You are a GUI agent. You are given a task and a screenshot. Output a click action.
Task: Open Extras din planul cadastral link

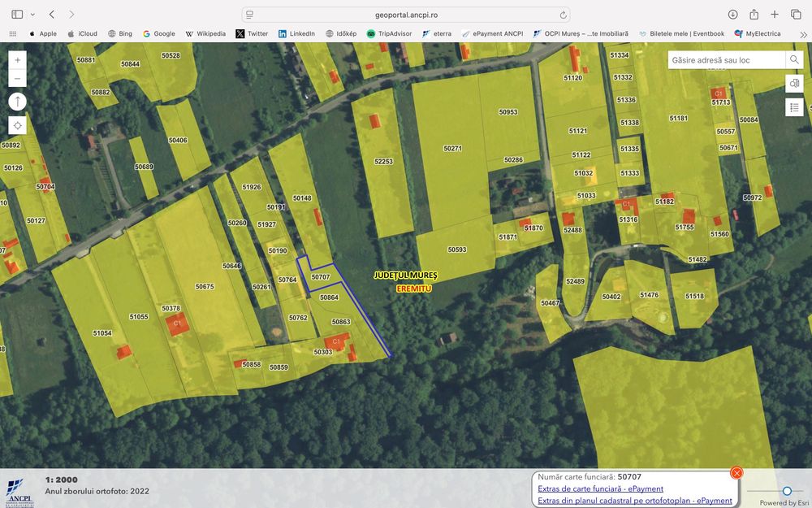click(x=635, y=501)
